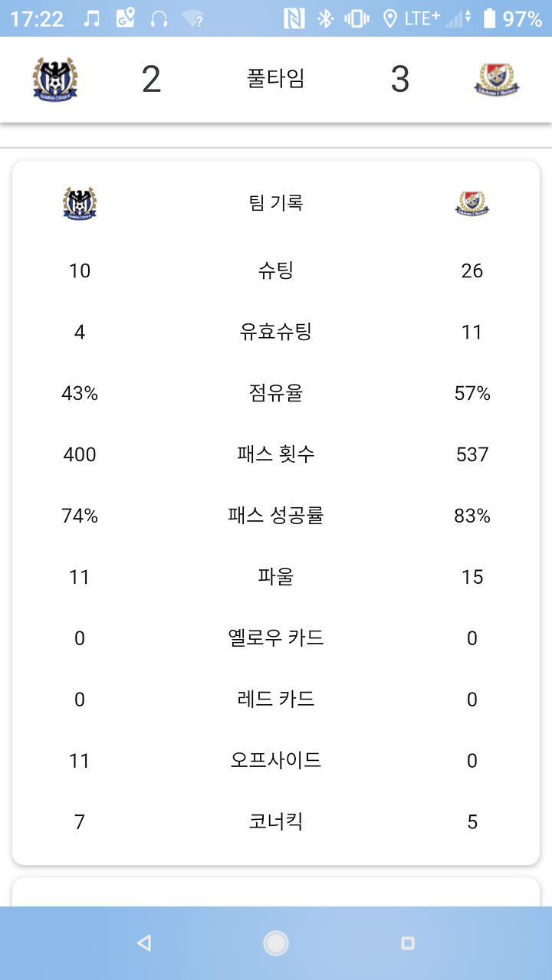Screen dimensions: 552x980
Task: Tap the Yokohama F. Marinos crest in score header
Action: point(497,79)
